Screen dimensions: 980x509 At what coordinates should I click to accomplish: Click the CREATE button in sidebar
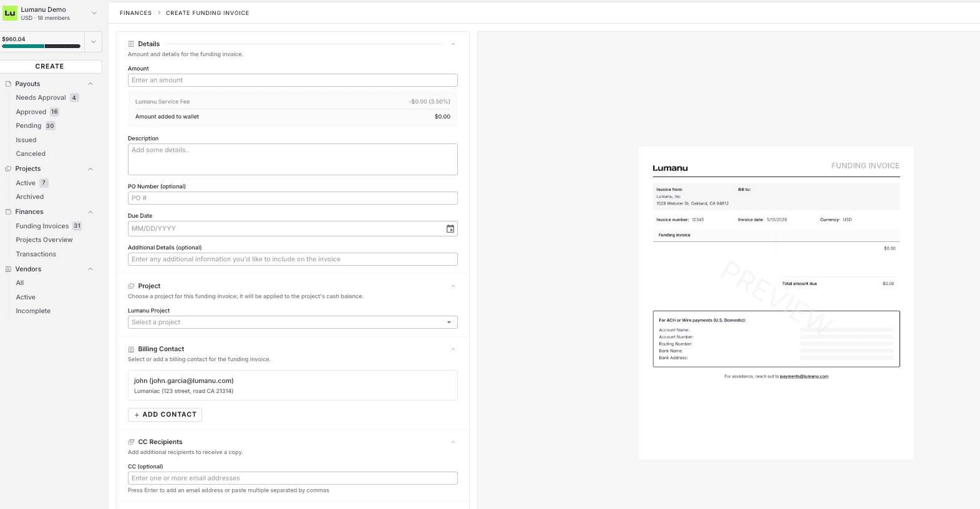50,67
